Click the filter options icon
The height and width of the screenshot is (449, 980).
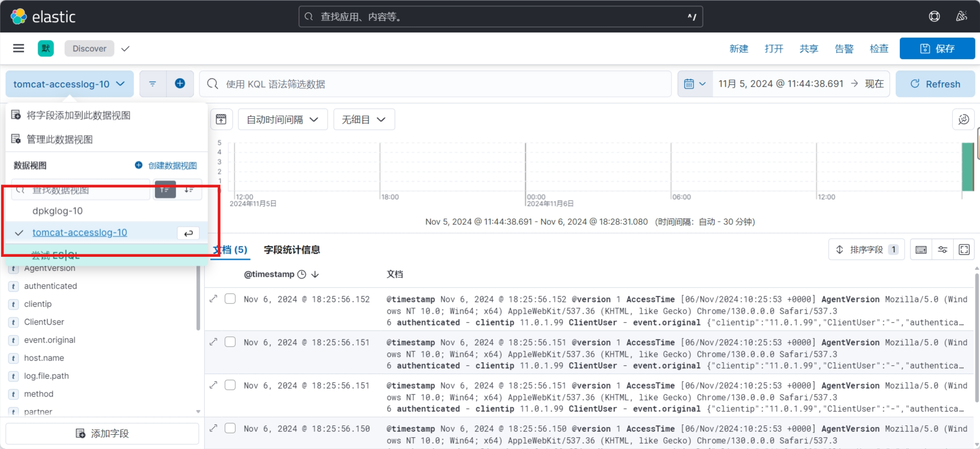pyautogui.click(x=152, y=84)
